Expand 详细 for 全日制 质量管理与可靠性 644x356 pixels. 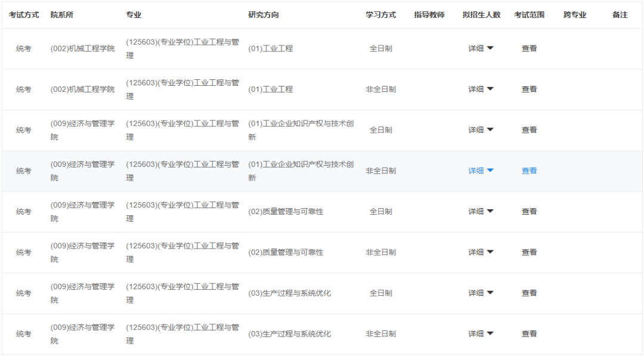(481, 211)
